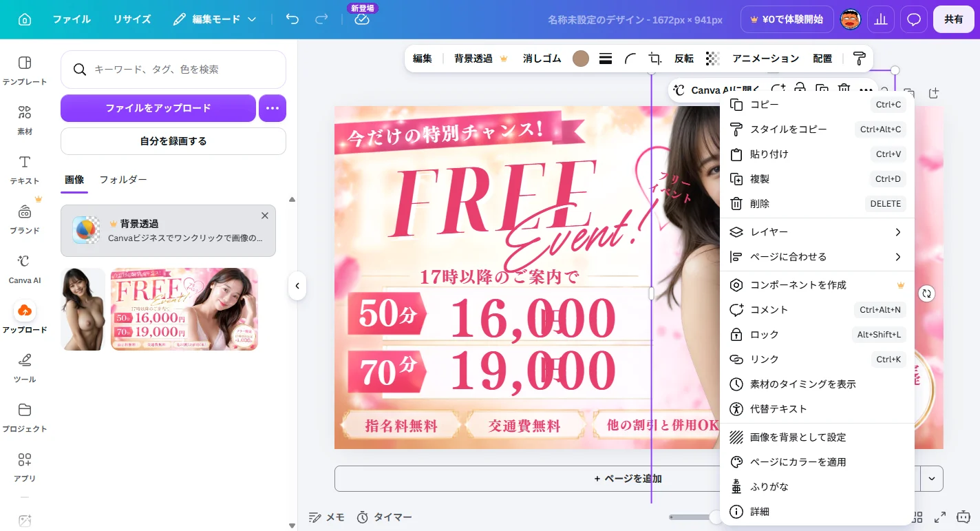Start the ¥0で体験開始 trial

pos(787,19)
